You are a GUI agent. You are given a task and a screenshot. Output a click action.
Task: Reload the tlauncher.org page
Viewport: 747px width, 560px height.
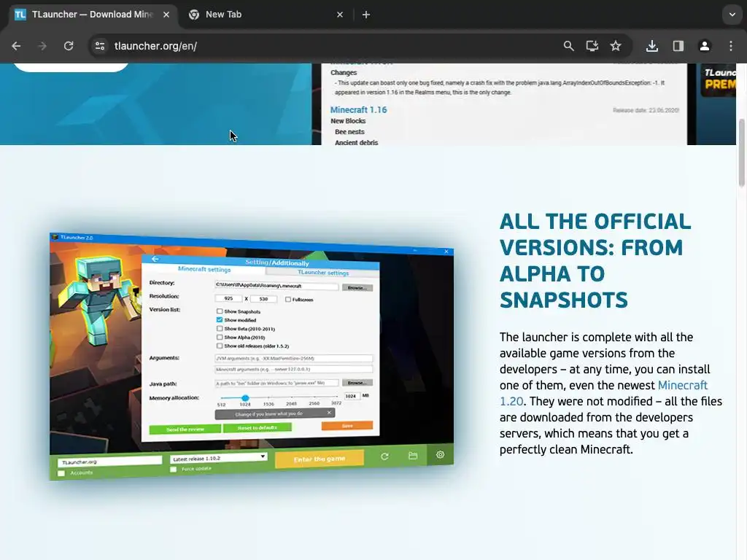tap(69, 46)
